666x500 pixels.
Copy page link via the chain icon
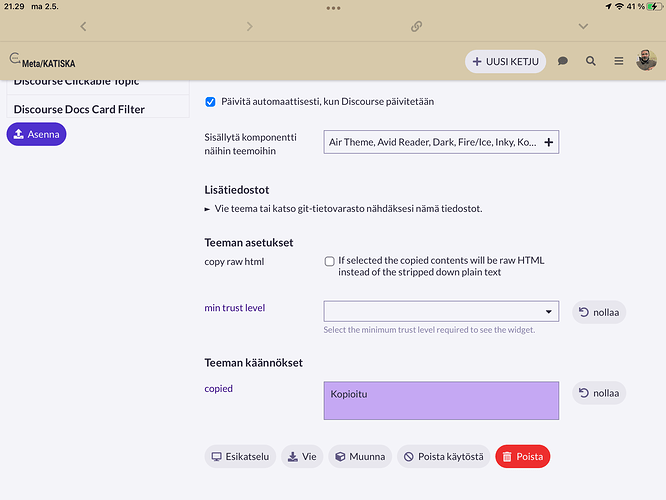416,26
